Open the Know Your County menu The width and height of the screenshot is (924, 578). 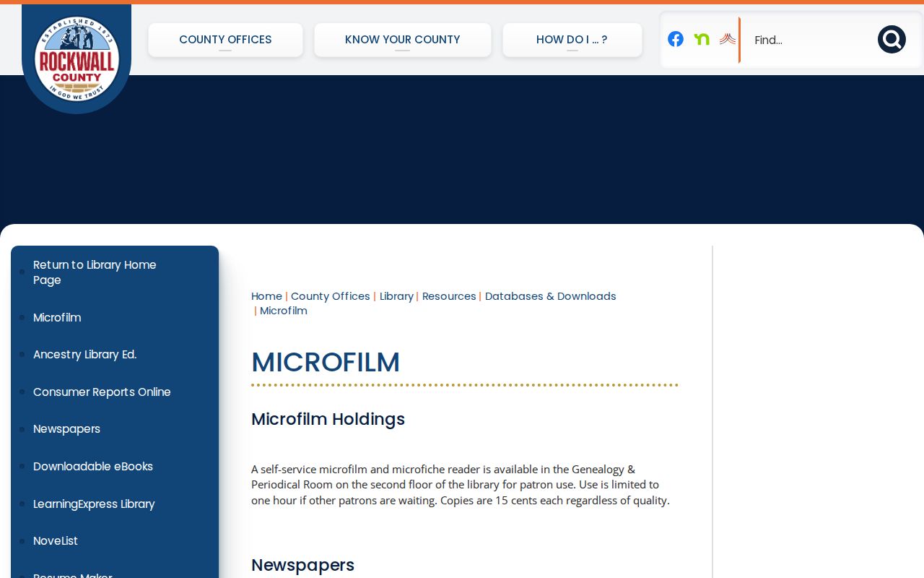(403, 40)
